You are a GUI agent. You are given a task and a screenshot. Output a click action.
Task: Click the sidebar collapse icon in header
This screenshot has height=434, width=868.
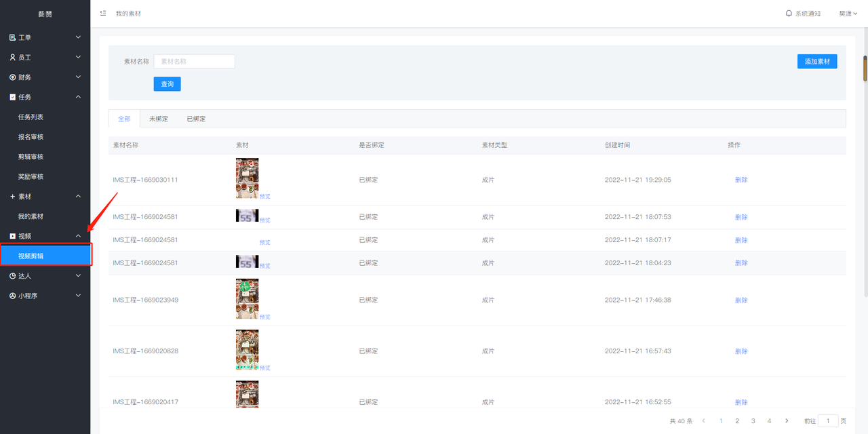point(103,14)
